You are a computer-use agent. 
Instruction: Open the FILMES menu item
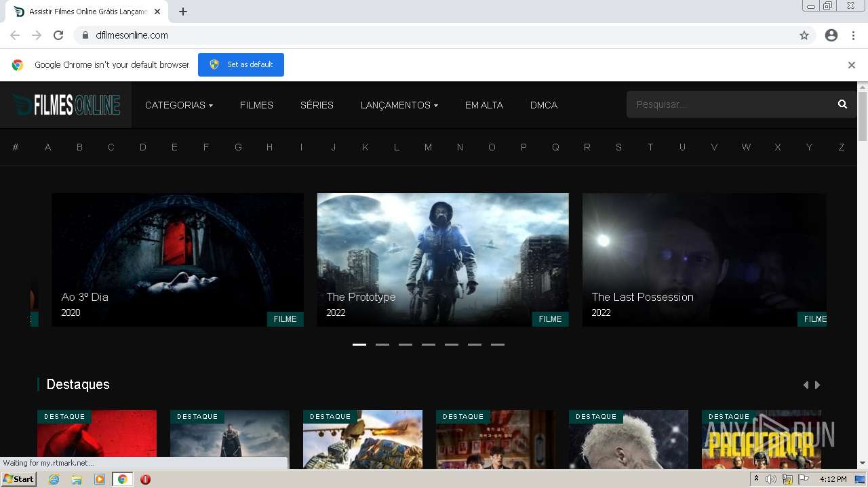(x=256, y=105)
